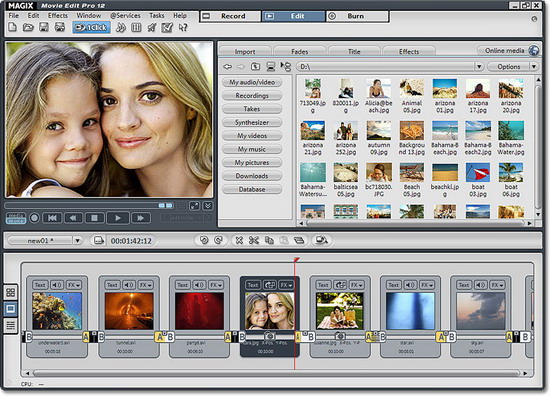This screenshot has height=396, width=550.
Task: Collapse the preview monitor with the double chevron
Action: 208,206
